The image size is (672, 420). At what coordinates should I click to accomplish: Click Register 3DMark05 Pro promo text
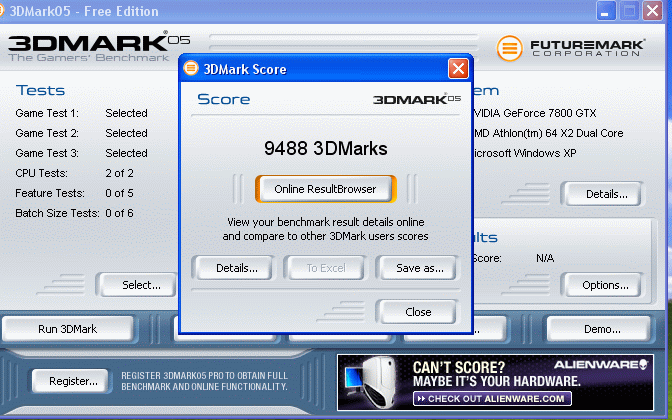[x=204, y=381]
